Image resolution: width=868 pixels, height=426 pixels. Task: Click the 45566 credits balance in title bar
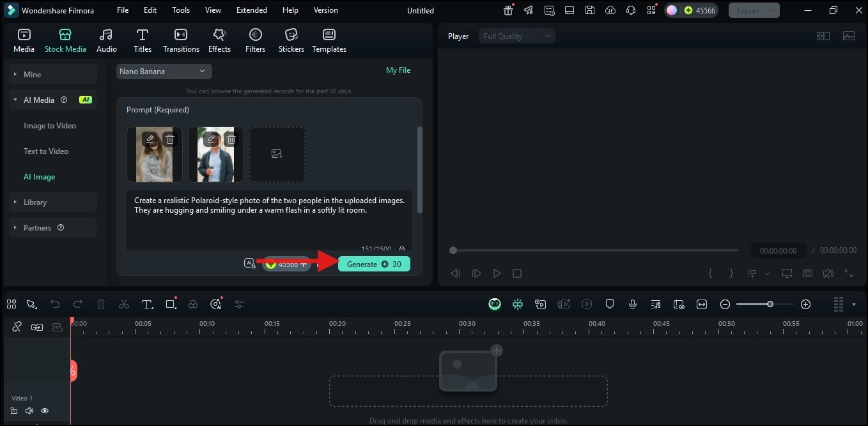click(700, 10)
